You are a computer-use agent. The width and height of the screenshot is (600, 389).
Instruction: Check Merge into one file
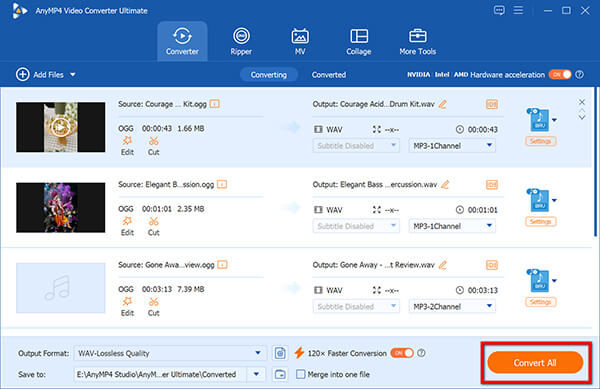pyautogui.click(x=301, y=374)
